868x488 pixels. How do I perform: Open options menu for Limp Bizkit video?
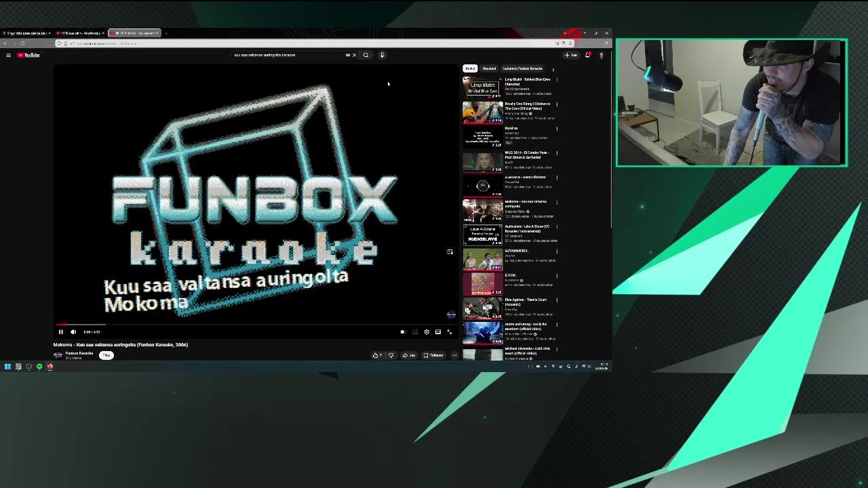click(x=557, y=80)
